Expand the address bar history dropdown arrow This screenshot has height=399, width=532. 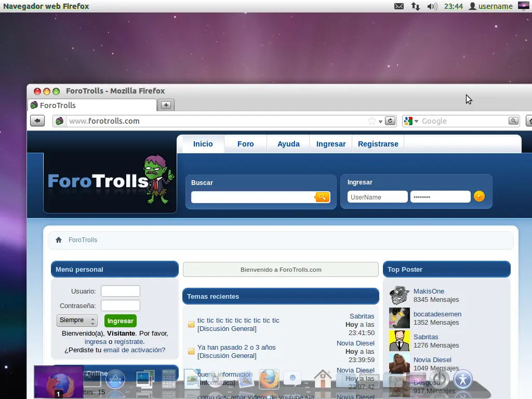click(381, 122)
